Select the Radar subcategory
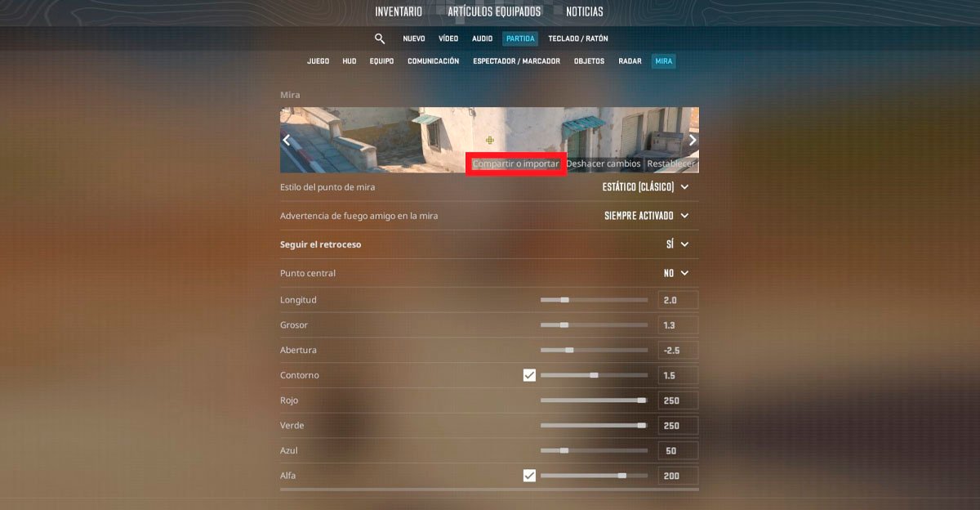The height and width of the screenshot is (510, 980). click(630, 61)
